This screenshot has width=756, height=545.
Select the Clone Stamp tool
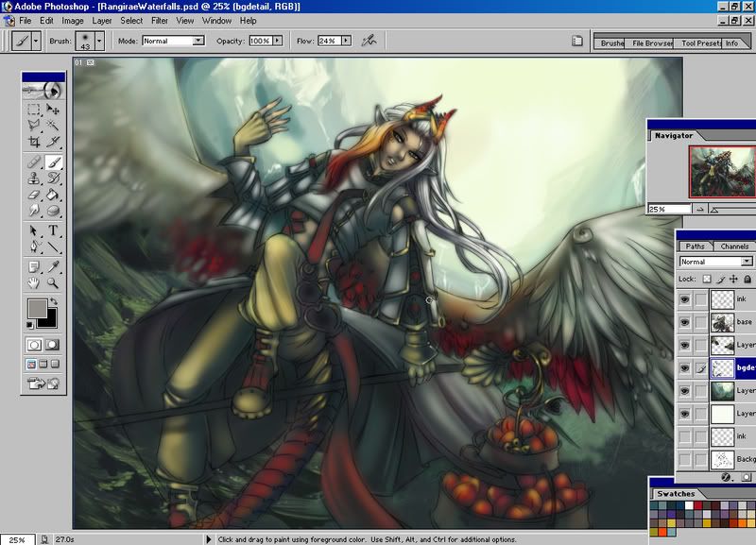tap(34, 179)
